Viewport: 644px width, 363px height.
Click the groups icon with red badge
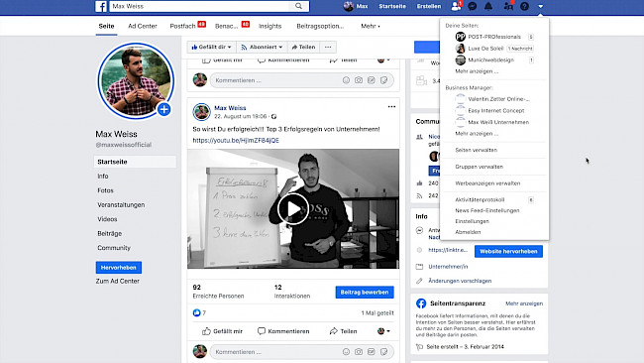(x=508, y=6)
